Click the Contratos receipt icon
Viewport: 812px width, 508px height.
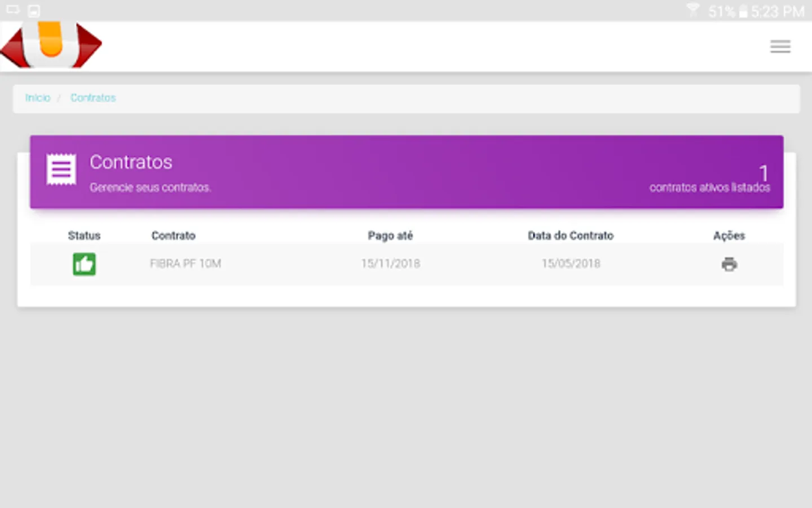pyautogui.click(x=61, y=169)
